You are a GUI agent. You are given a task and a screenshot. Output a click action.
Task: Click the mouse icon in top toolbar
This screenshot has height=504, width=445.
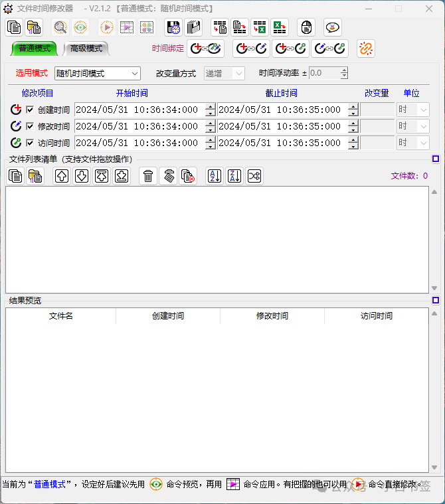(x=306, y=27)
